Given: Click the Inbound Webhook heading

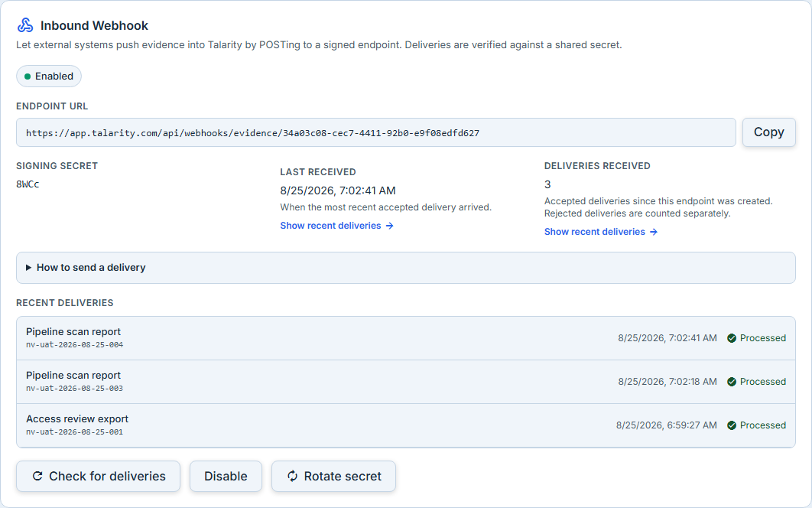Looking at the screenshot, I should coord(94,25).
